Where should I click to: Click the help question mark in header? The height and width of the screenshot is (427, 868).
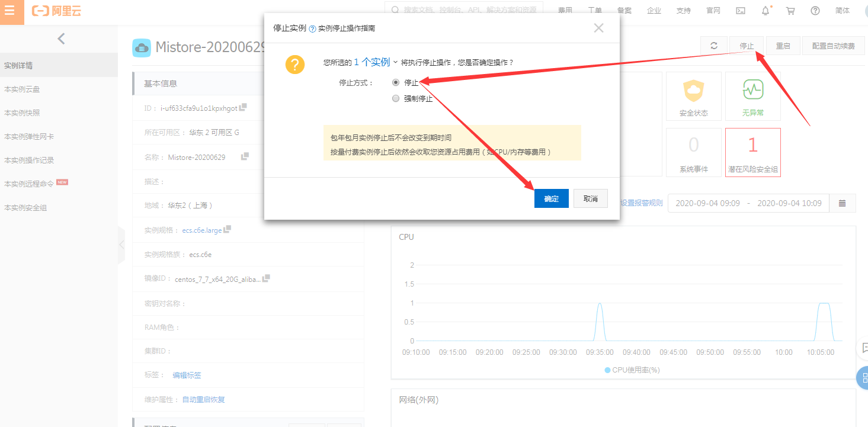coord(815,11)
